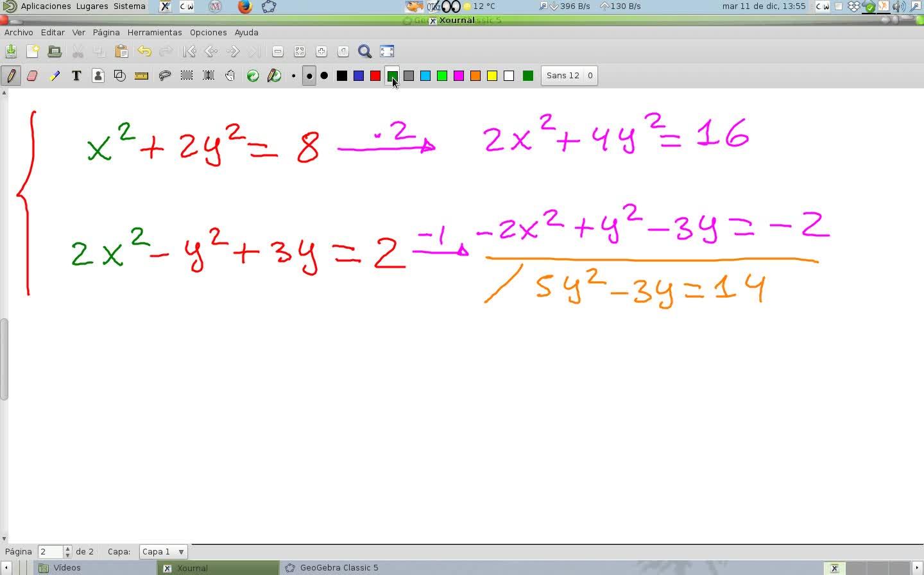This screenshot has height=575, width=924.
Task: Open the Capa 1 layer dropdown
Action: (164, 552)
